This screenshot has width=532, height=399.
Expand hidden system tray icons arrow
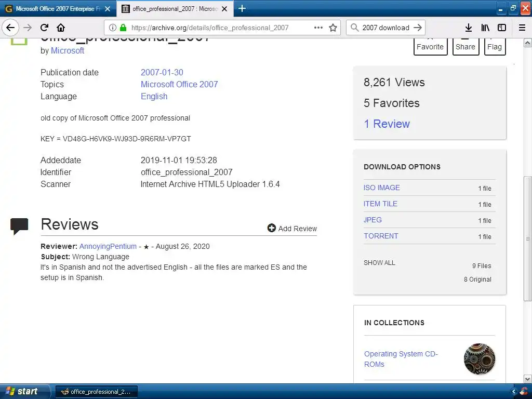coord(514,392)
